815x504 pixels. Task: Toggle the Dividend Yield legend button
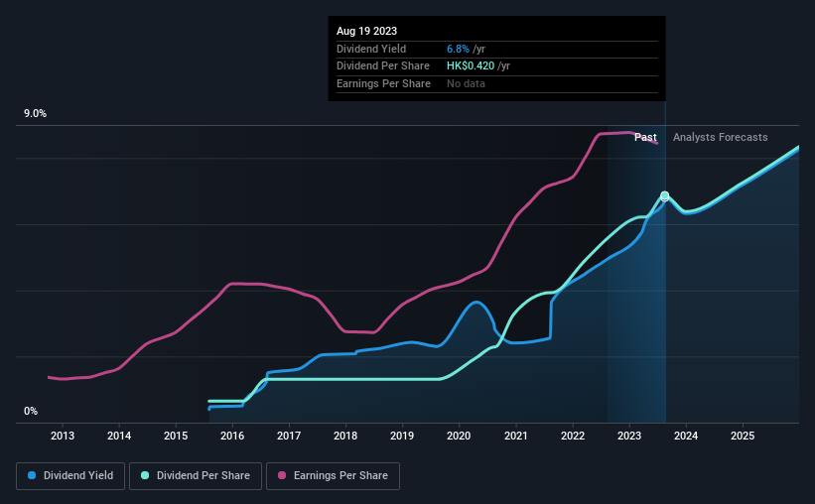pyautogui.click(x=70, y=476)
